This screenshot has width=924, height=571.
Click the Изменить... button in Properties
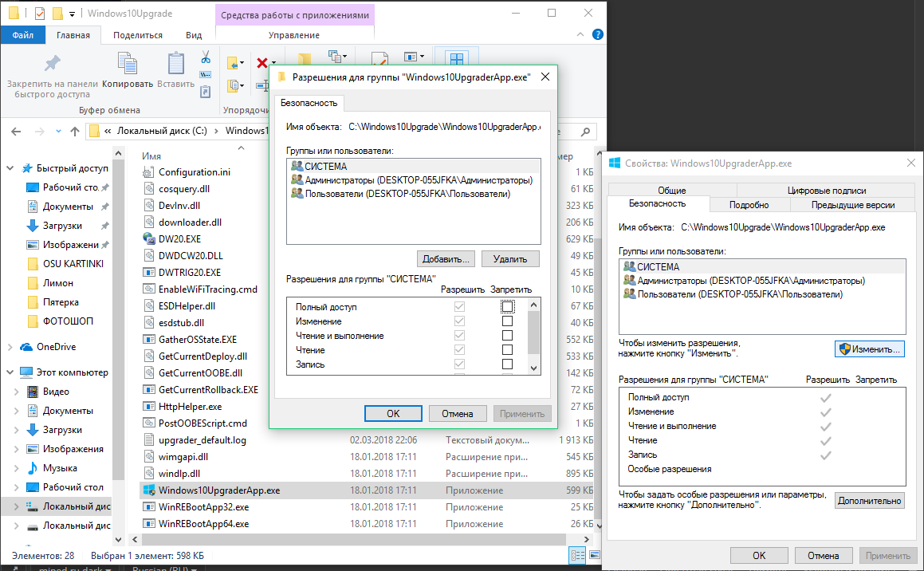click(x=870, y=349)
